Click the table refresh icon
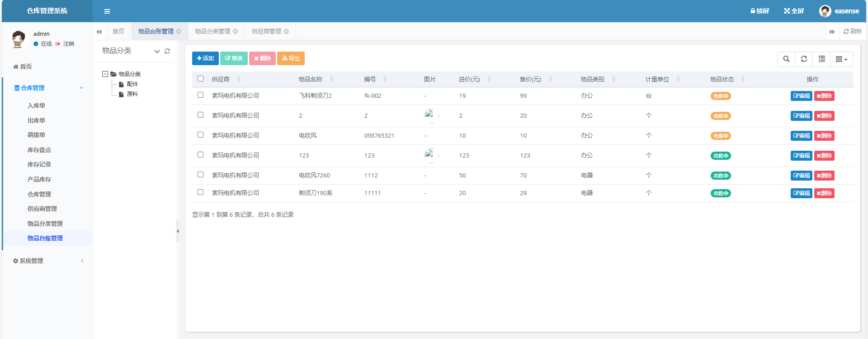868x339 pixels. [804, 59]
